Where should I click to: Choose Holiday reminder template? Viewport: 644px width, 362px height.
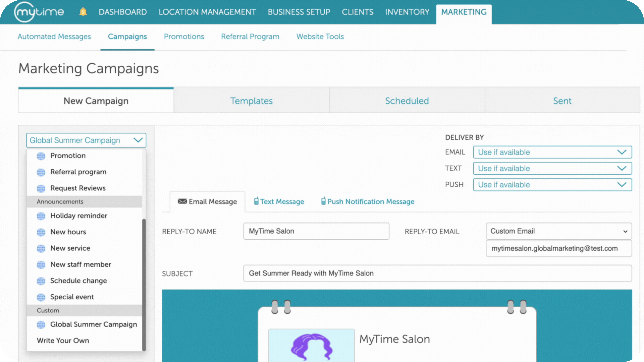pyautogui.click(x=85, y=216)
